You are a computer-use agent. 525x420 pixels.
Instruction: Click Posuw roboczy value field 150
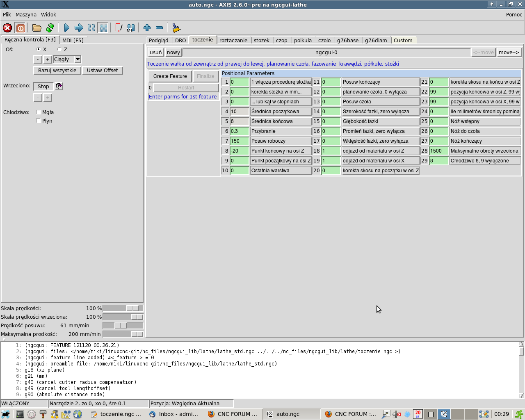240,141
